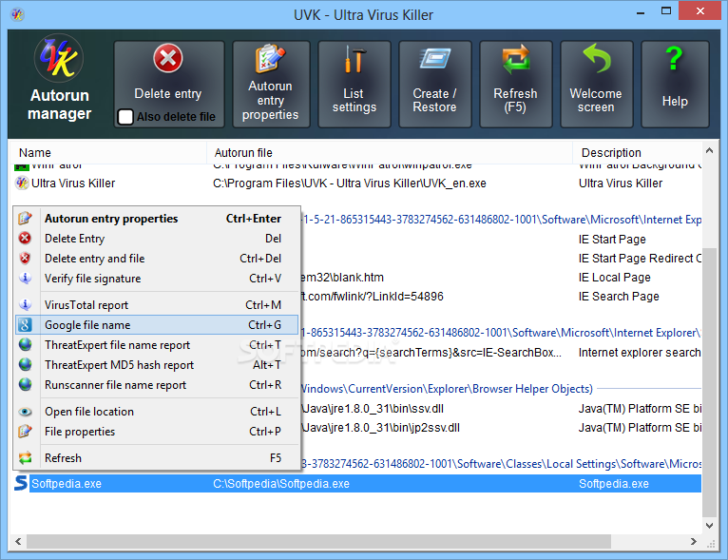Viewport: 728px width, 560px height.
Task: Click notepad icon of Autorun entry properties menu
Action: 25,219
